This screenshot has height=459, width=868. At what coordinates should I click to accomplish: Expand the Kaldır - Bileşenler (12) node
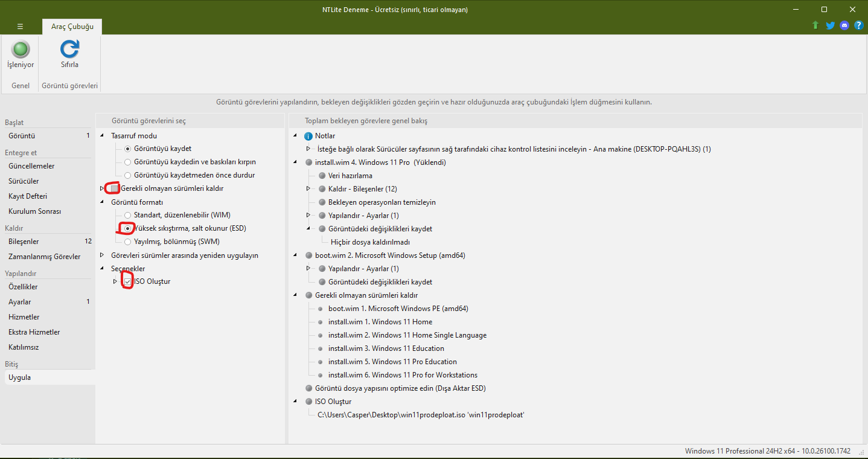point(308,189)
